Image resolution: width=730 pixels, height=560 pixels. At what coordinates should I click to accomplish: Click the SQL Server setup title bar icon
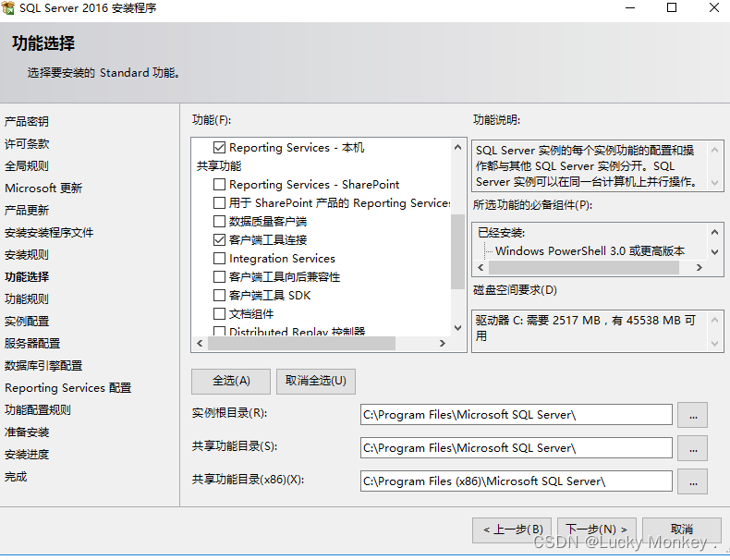pyautogui.click(x=8, y=7)
